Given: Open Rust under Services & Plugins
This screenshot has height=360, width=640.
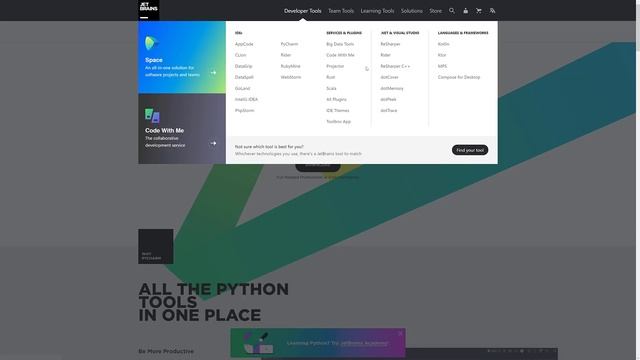Looking at the screenshot, I should 331,77.
